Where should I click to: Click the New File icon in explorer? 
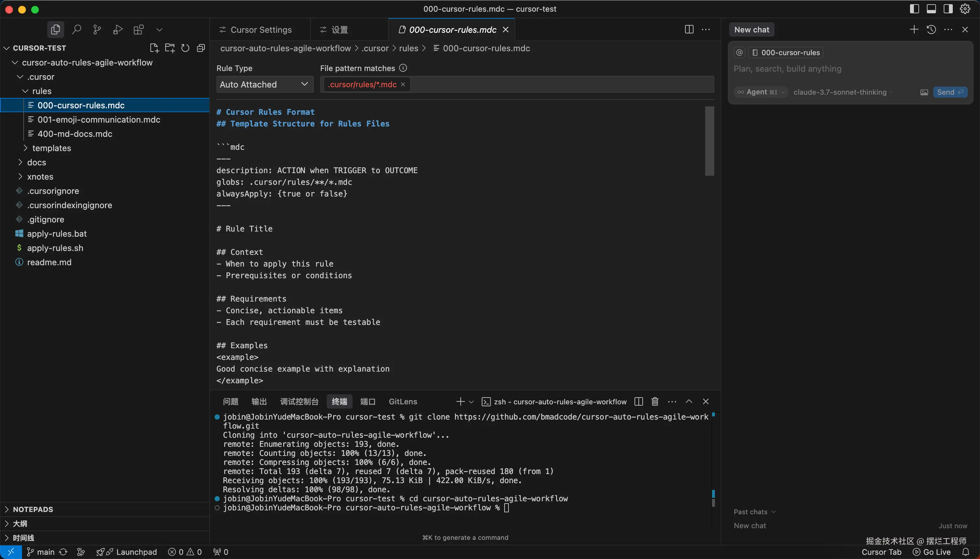coord(154,48)
